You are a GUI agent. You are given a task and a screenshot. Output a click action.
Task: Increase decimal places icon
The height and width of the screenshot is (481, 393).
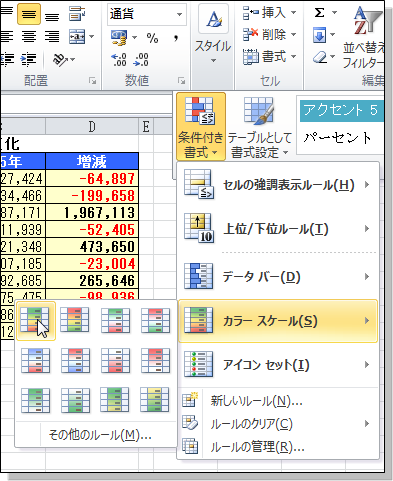coord(119,60)
